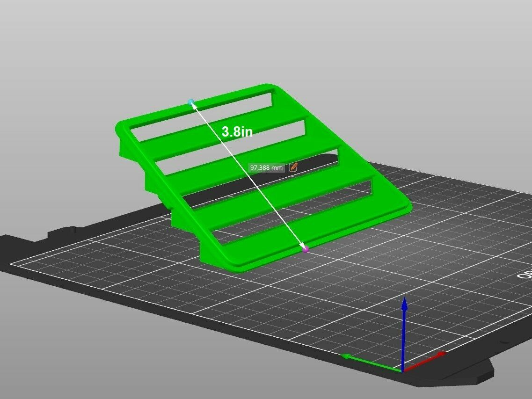Click the orange pencil edit icon

click(293, 167)
